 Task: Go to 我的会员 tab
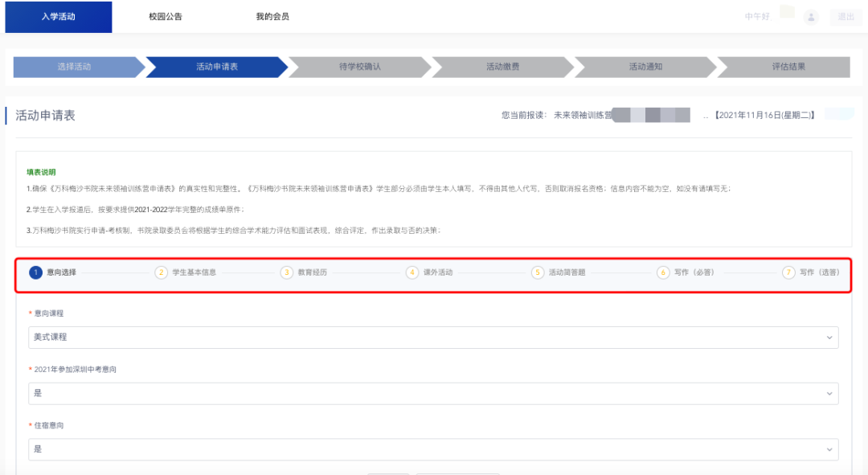272,17
